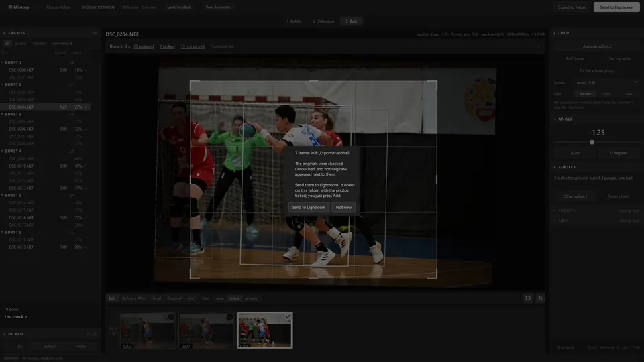Click the 1 to check link
Viewport: 644px width, 362px height.
pyautogui.click(x=15, y=317)
